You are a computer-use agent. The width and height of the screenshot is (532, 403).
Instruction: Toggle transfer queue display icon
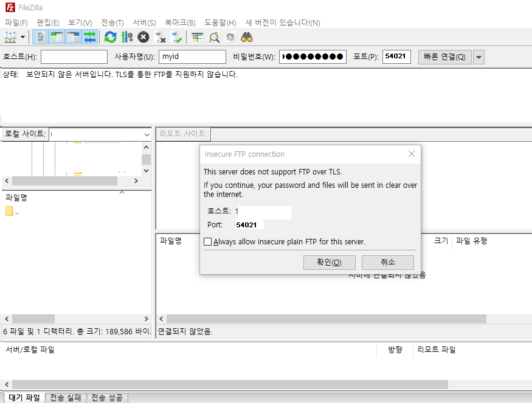[90, 37]
